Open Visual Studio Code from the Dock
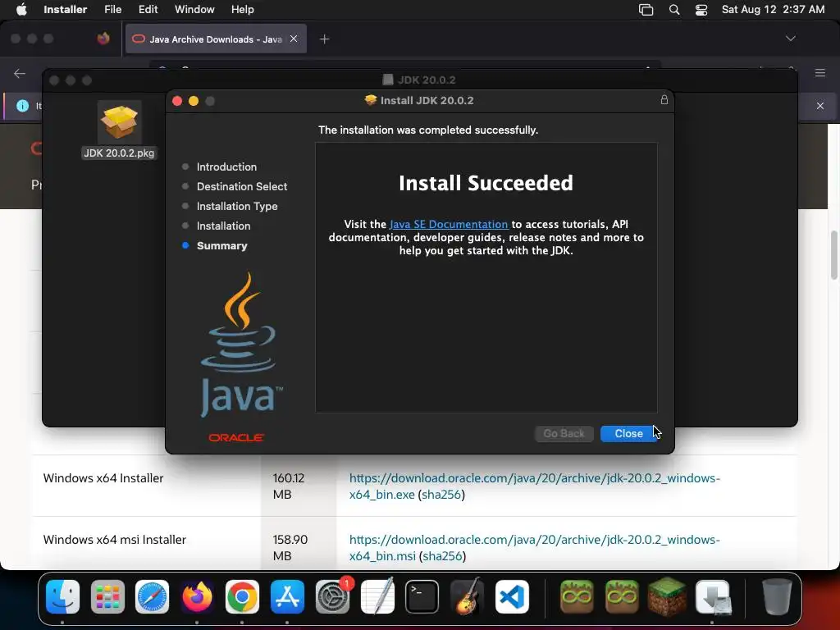The height and width of the screenshot is (630, 840). pos(512,596)
